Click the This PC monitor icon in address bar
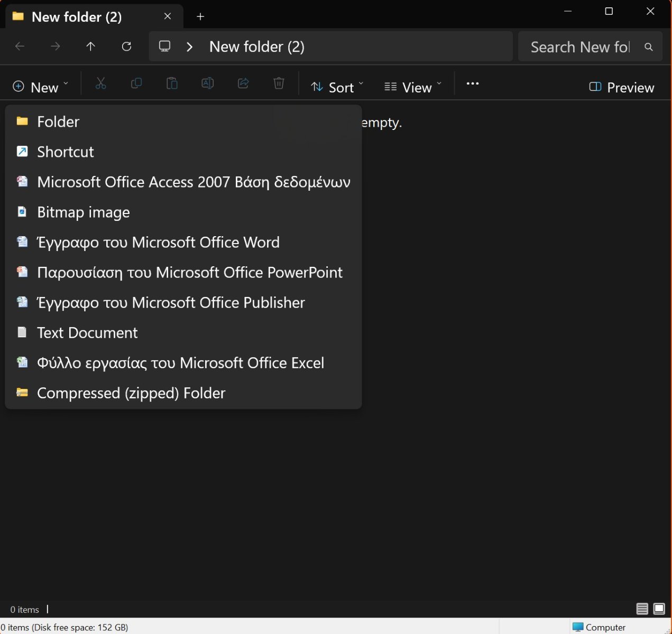The height and width of the screenshot is (634, 672). pyautogui.click(x=165, y=46)
